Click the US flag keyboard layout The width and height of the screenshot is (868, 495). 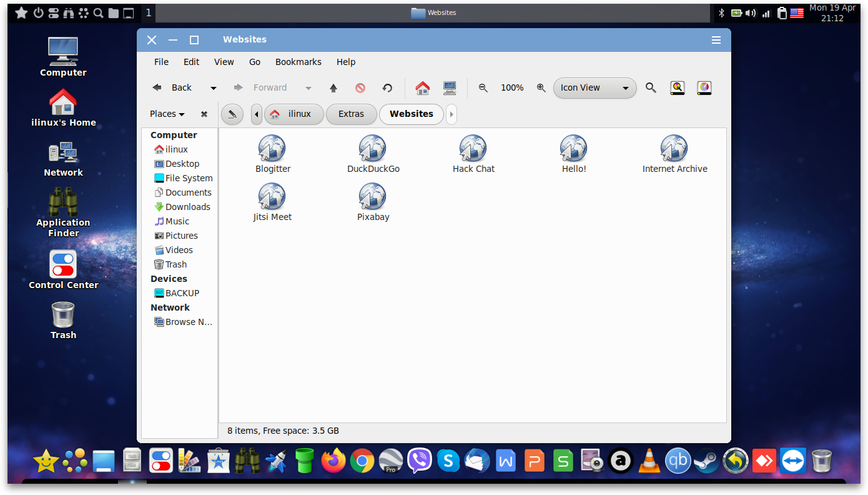[x=796, y=12]
